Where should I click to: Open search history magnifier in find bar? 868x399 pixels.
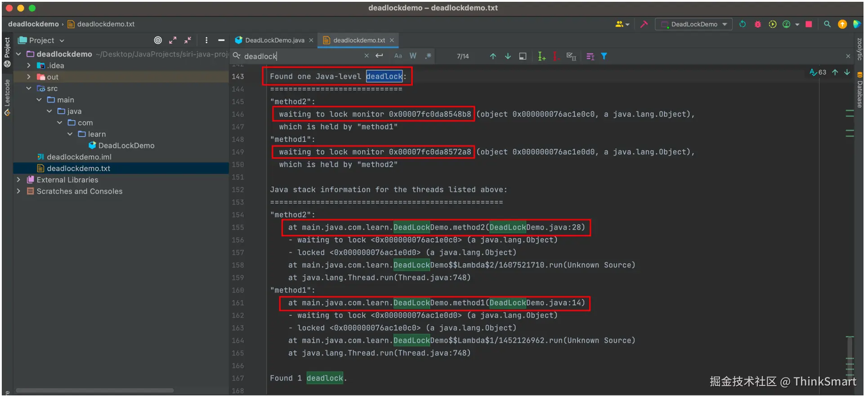tap(237, 56)
